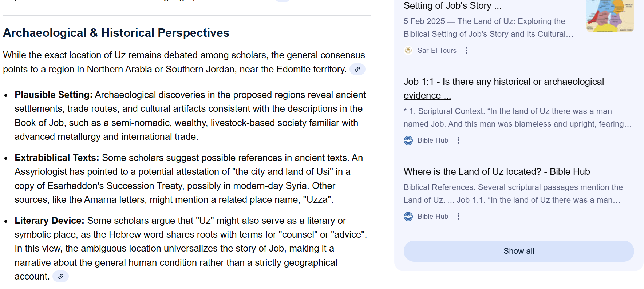Screen dimensions: 644x289
Task: Click the Sar-El Tours favicon
Action: pyautogui.click(x=408, y=50)
